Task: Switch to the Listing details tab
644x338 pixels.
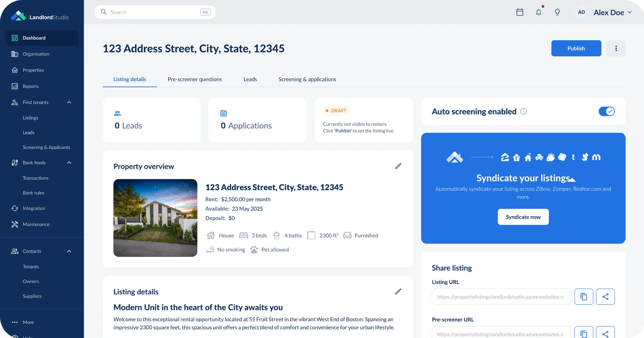Action: coord(129,79)
